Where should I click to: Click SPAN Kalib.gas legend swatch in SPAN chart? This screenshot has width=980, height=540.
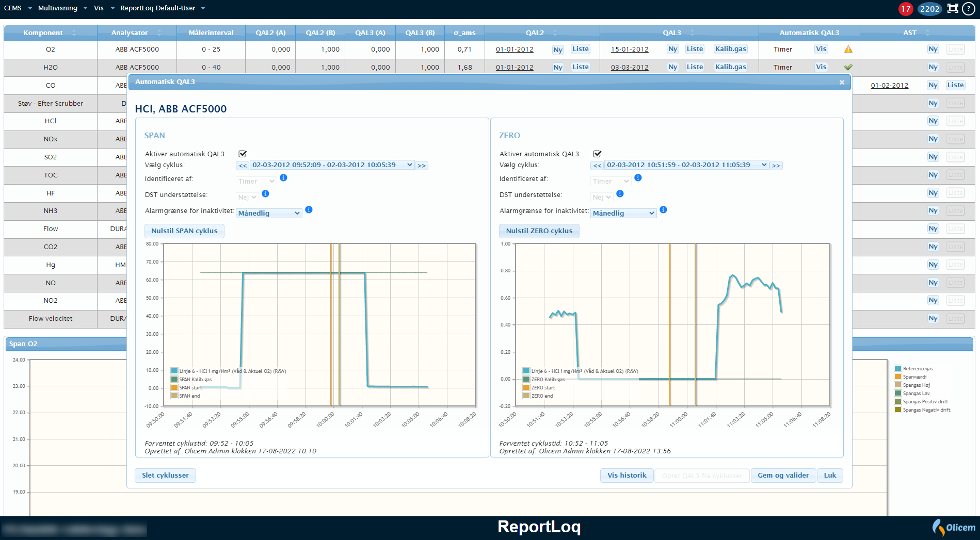coord(174,380)
